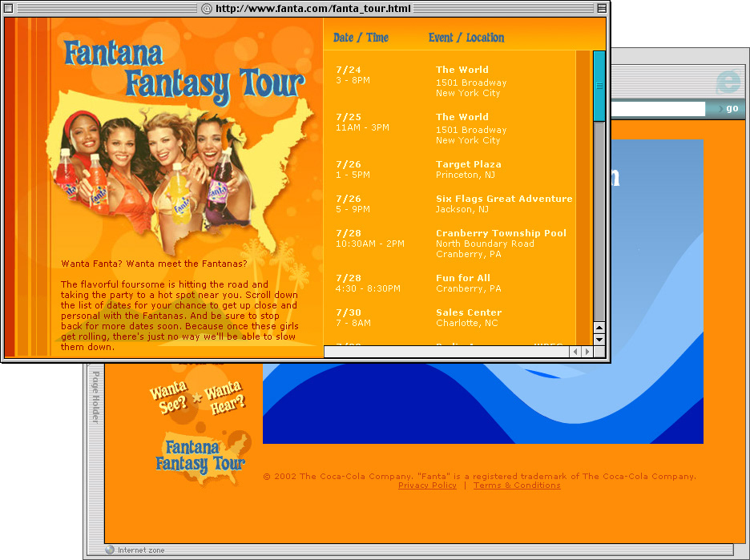Click the North Boundary Road address line
750x560 pixels.
(485, 244)
